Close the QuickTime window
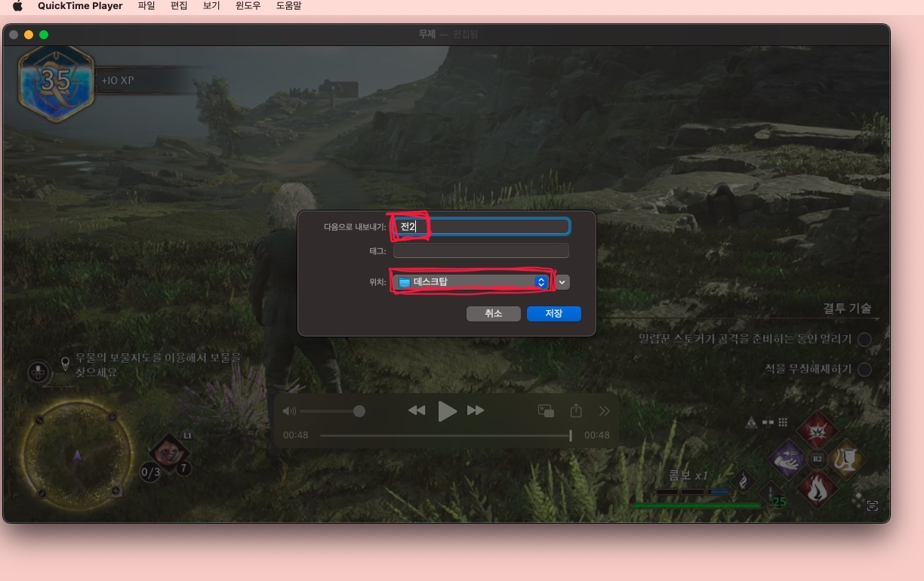This screenshot has height=581, width=924. pyautogui.click(x=14, y=35)
